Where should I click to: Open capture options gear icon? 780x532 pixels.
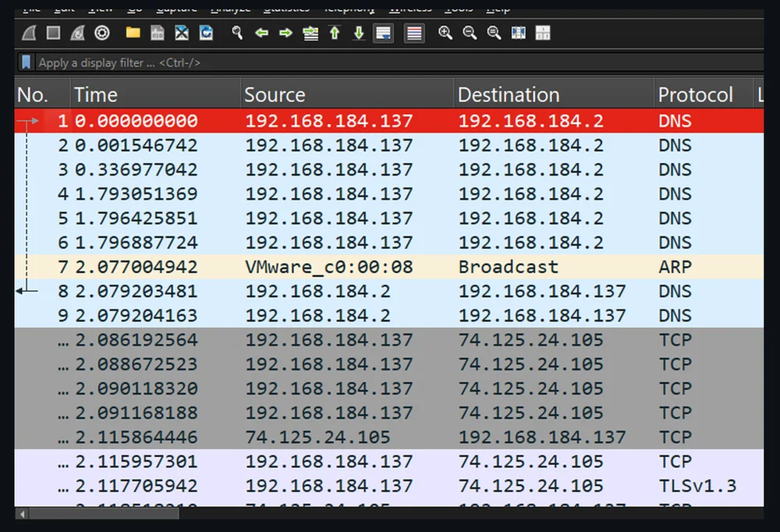[x=102, y=34]
